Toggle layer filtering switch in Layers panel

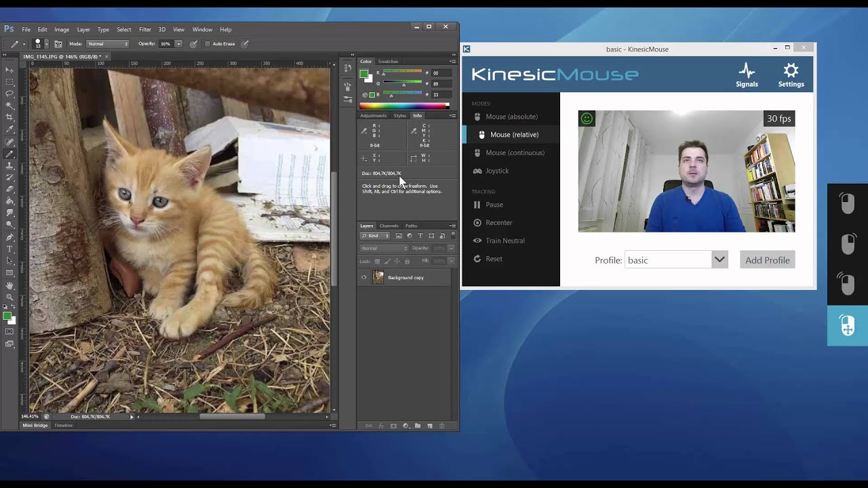453,235
